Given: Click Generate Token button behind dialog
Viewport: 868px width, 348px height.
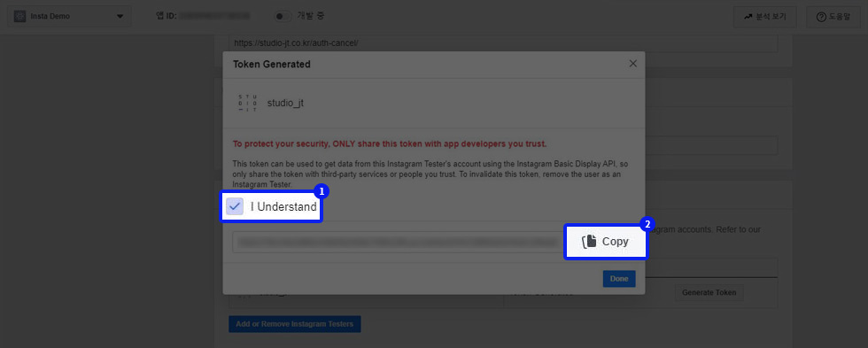Looking at the screenshot, I should click(709, 293).
